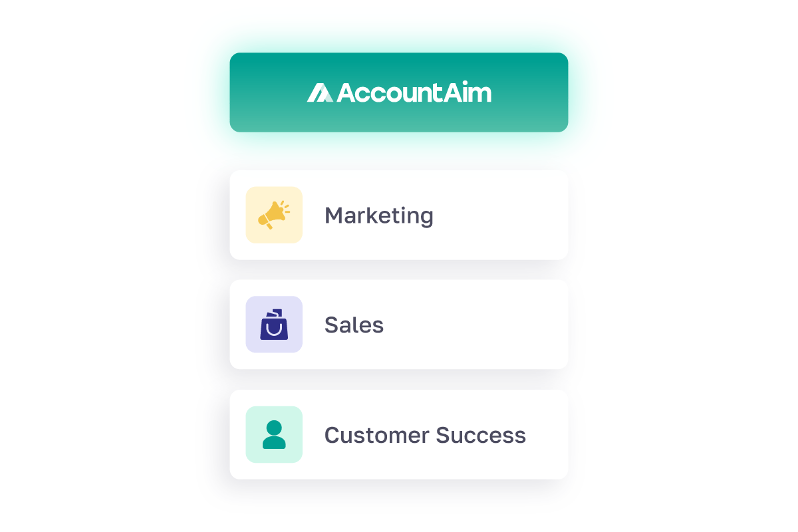Open the green AccountAim banner
798x532 pixels.
399,92
